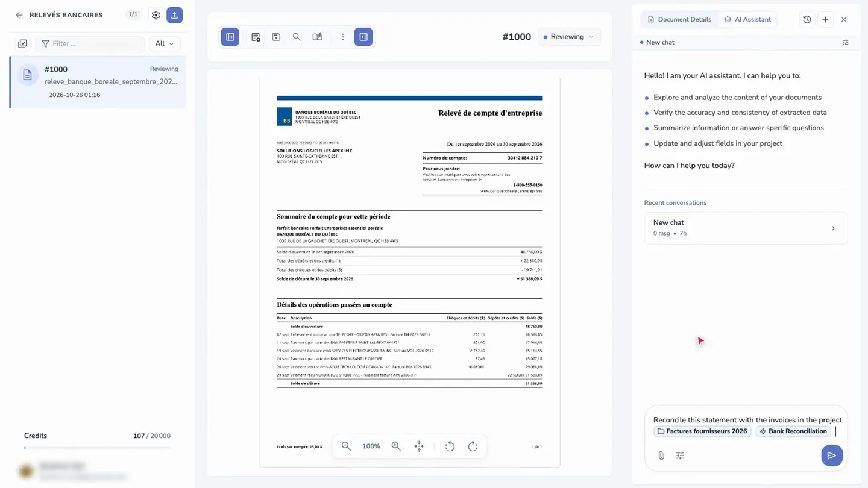Toggle the right side panel
This screenshot has height=488, width=868.
pos(363,37)
